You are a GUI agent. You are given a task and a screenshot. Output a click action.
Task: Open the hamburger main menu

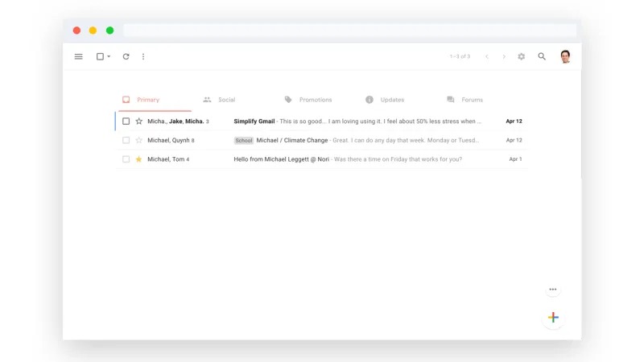tap(78, 56)
